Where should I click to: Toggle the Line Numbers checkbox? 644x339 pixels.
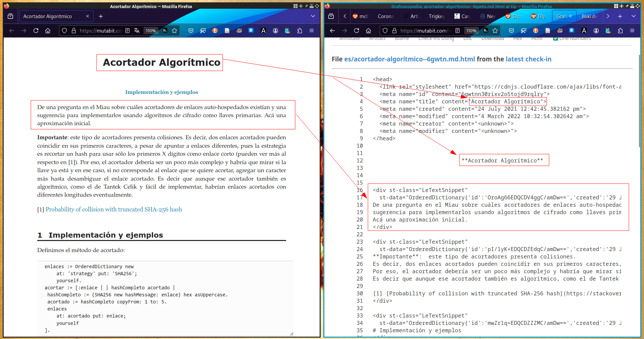tap(555, 39)
